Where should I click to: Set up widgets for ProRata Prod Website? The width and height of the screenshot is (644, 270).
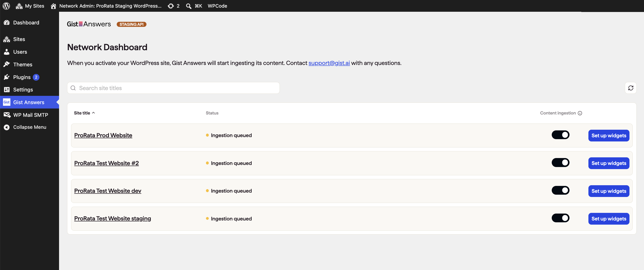pyautogui.click(x=609, y=135)
